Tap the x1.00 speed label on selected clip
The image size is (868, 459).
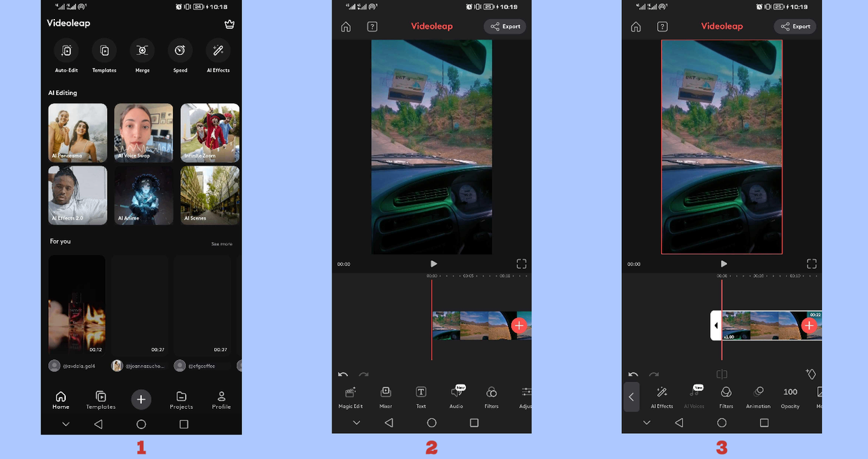[729, 336]
